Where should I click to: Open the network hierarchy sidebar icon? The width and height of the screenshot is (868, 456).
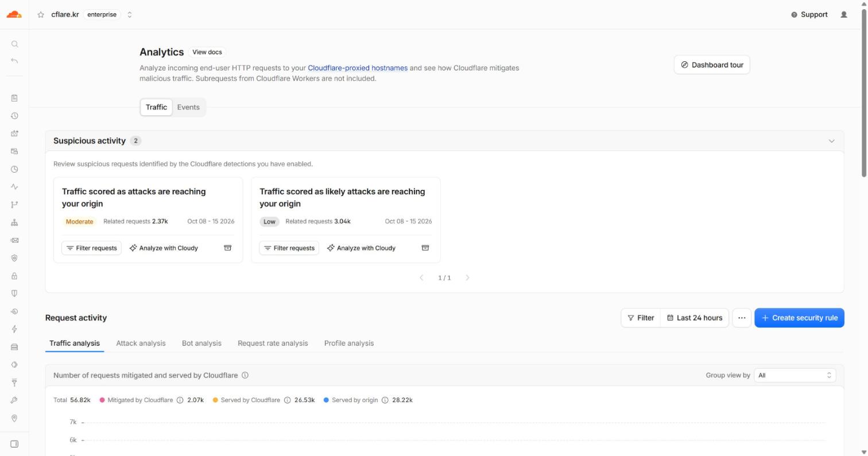[x=14, y=223]
